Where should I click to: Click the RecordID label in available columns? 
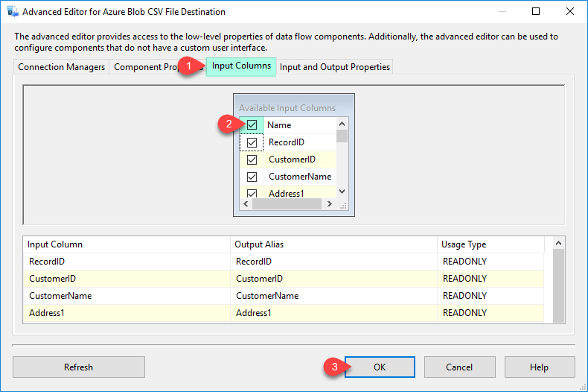[287, 142]
